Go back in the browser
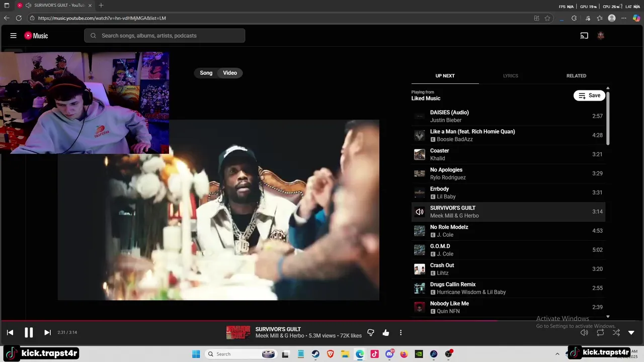 (7, 18)
